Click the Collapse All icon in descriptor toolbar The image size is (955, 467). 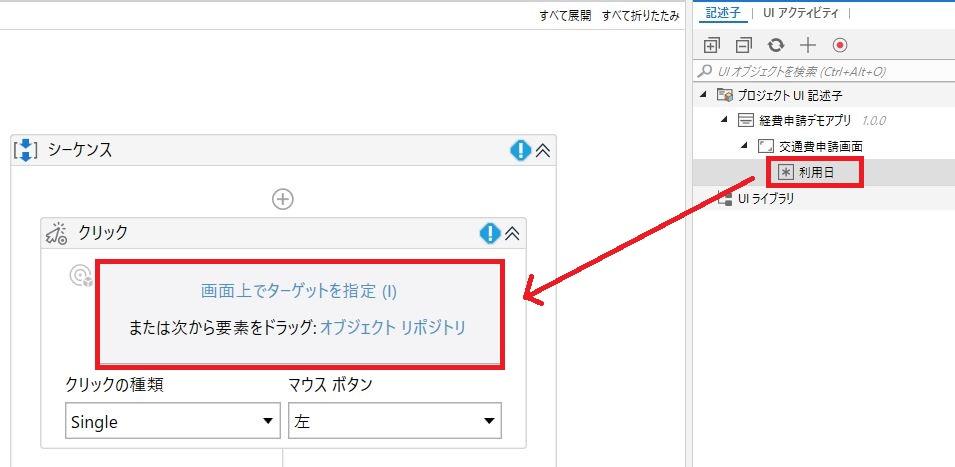(744, 45)
